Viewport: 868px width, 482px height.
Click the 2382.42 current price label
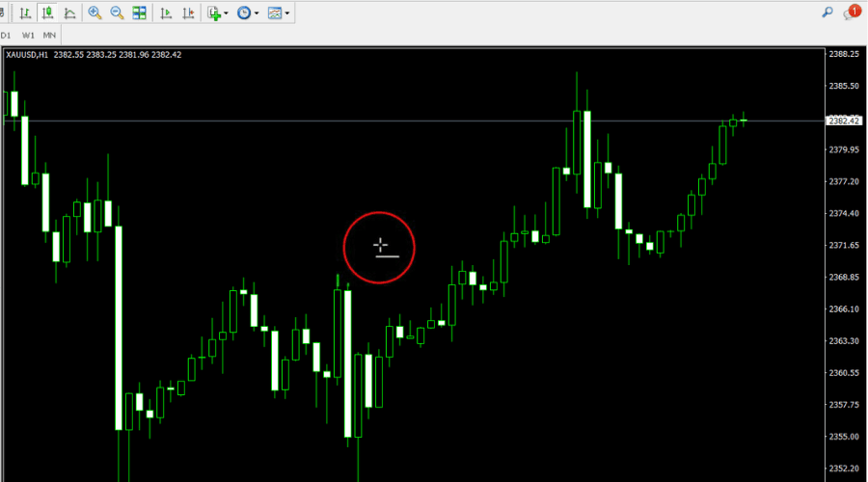point(844,120)
